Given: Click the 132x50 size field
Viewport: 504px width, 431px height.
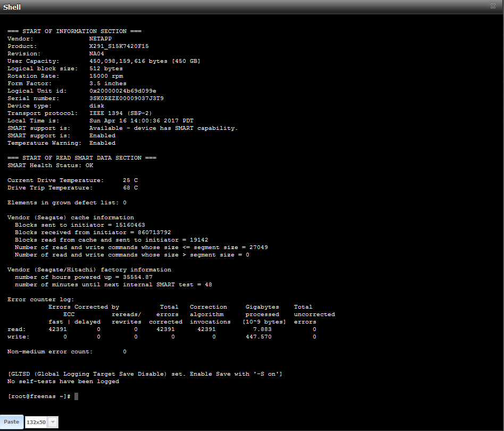Looking at the screenshot, I should pyautogui.click(x=36, y=422).
